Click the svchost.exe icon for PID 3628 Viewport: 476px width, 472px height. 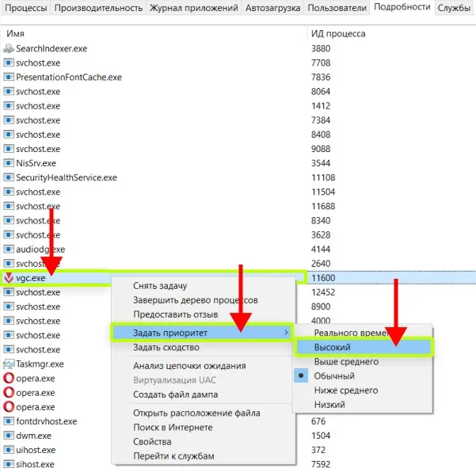point(9,235)
